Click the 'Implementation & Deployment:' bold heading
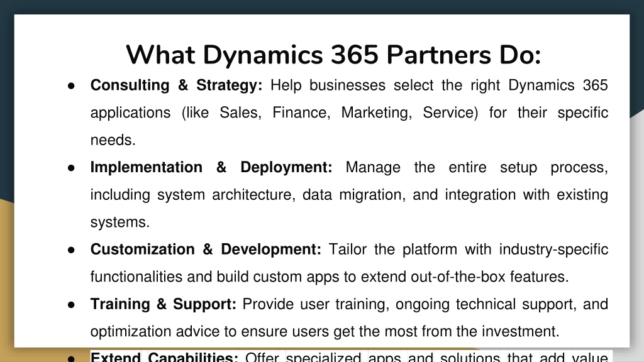This screenshot has height=362, width=644. pos(211,167)
